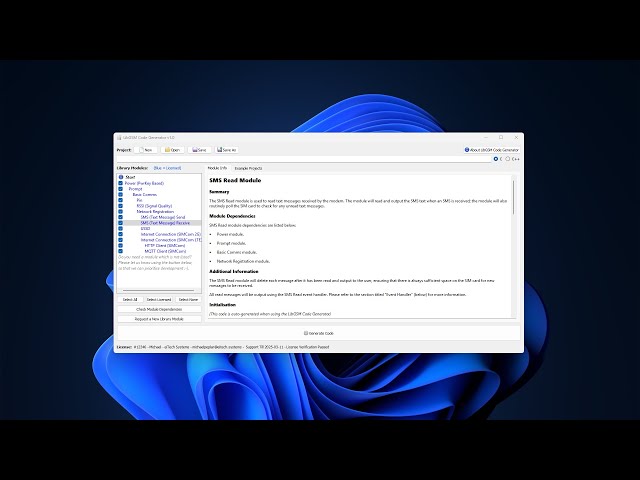Click the module info vertical scrollbar

pyautogui.click(x=513, y=198)
